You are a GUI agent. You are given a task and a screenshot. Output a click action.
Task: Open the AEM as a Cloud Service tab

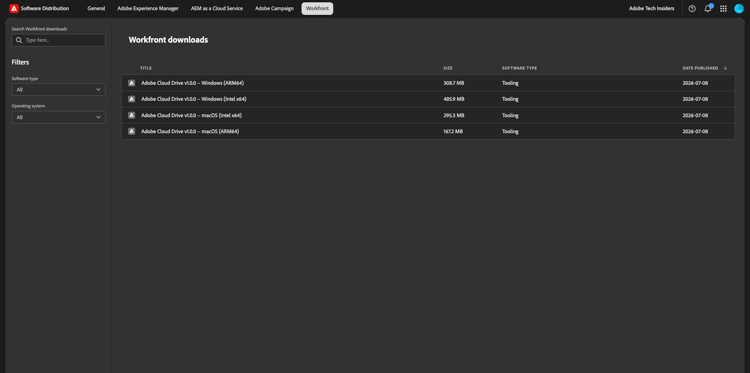point(217,9)
